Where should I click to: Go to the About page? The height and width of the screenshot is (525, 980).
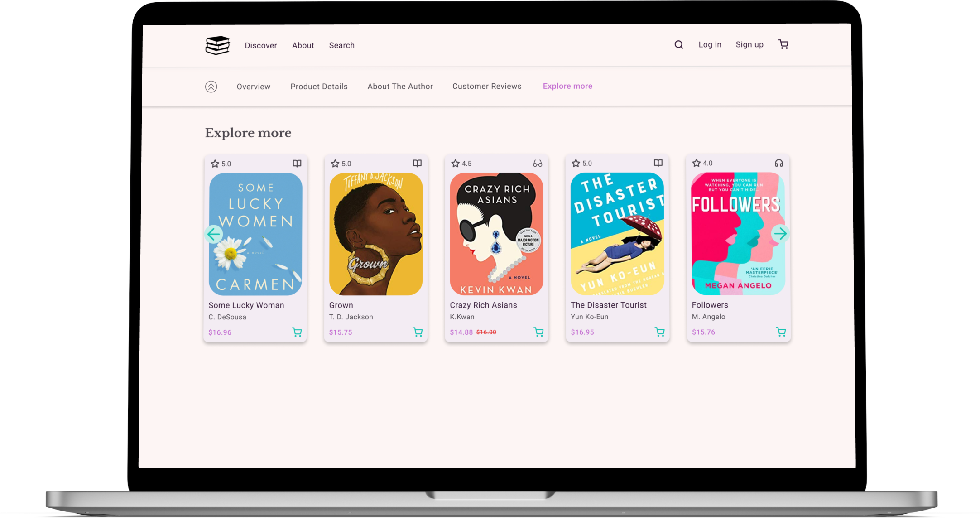[x=303, y=45]
